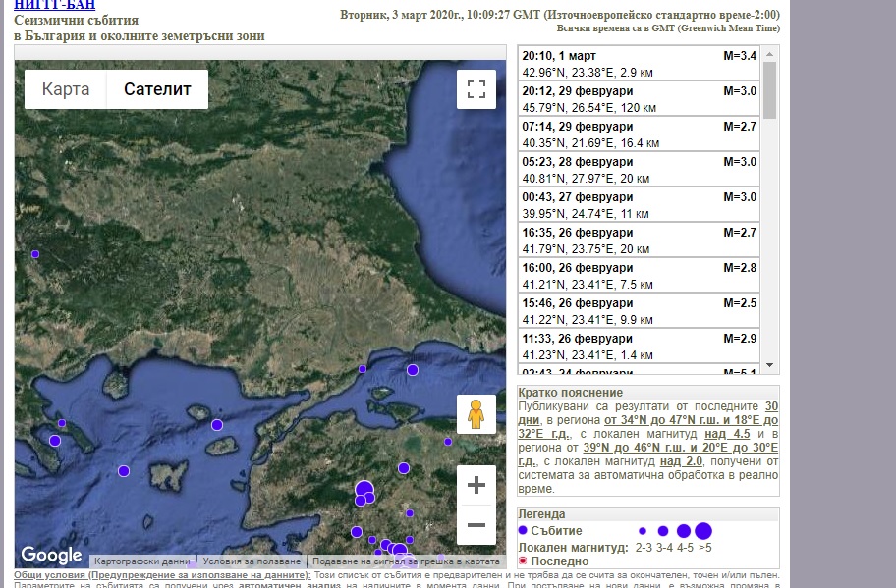This screenshot has height=588, width=896.
Task: Switch map to Сателит view
Action: tap(157, 89)
